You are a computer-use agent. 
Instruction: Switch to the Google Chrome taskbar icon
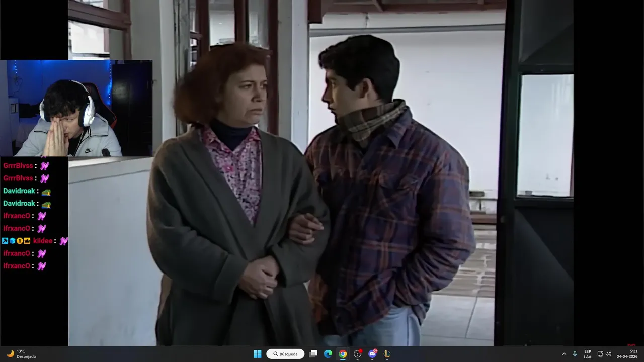(343, 354)
